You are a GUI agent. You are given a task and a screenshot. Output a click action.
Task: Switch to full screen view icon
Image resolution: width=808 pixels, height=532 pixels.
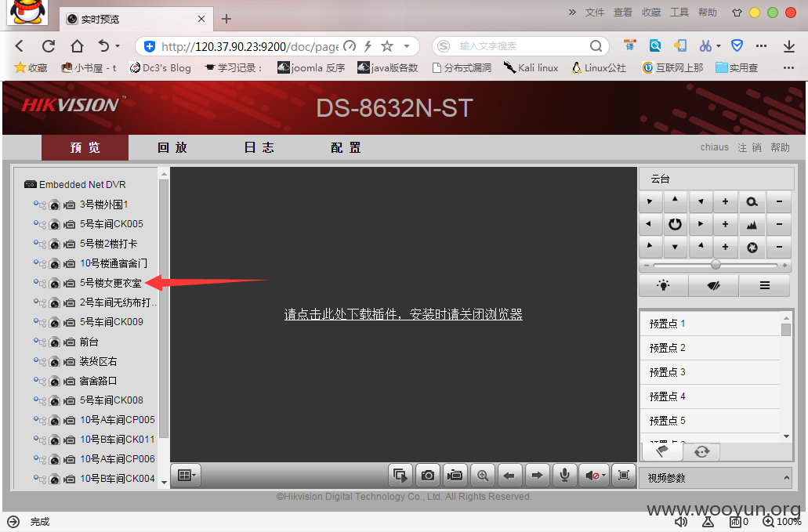click(624, 475)
